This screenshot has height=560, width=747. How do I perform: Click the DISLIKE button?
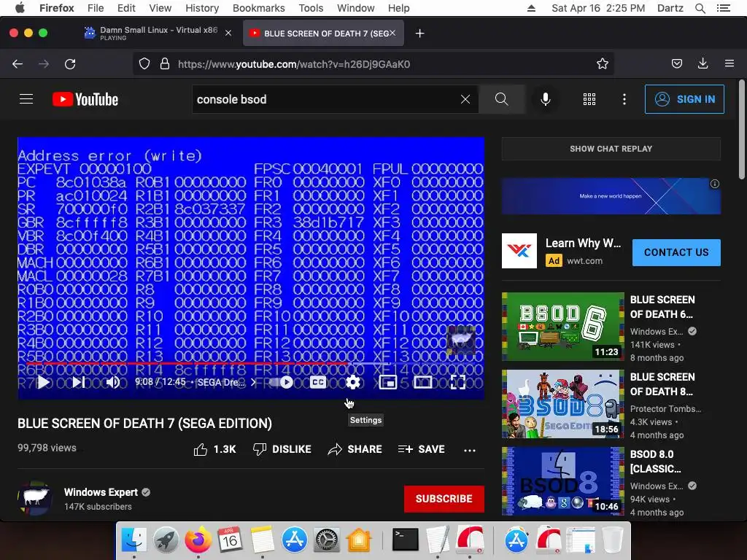282,449
